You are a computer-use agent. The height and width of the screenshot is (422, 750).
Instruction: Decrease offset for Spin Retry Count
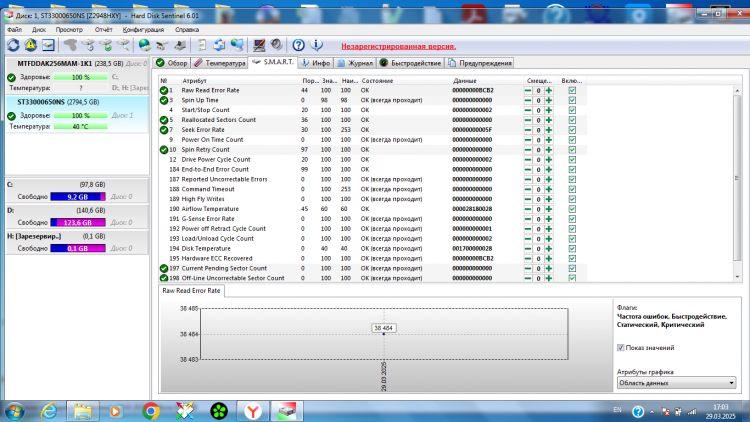pos(528,150)
